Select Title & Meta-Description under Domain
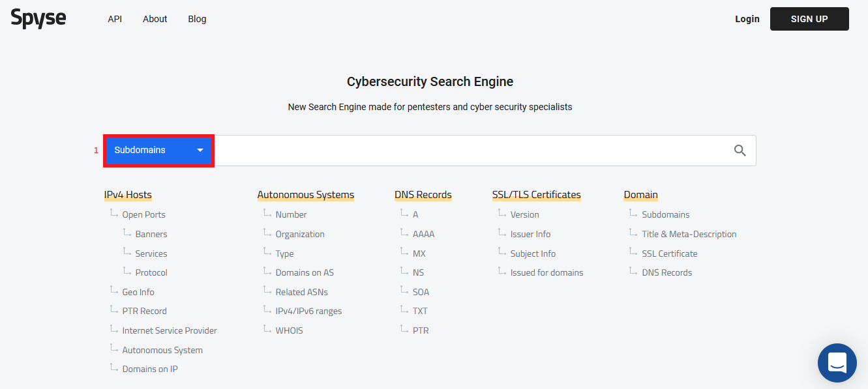868x389 pixels. coord(689,234)
